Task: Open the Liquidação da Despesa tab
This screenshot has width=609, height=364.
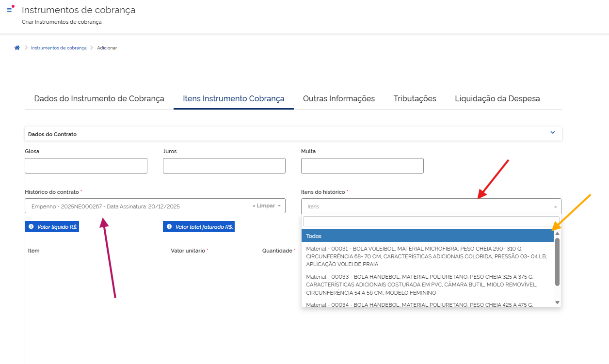Action: 497,99
